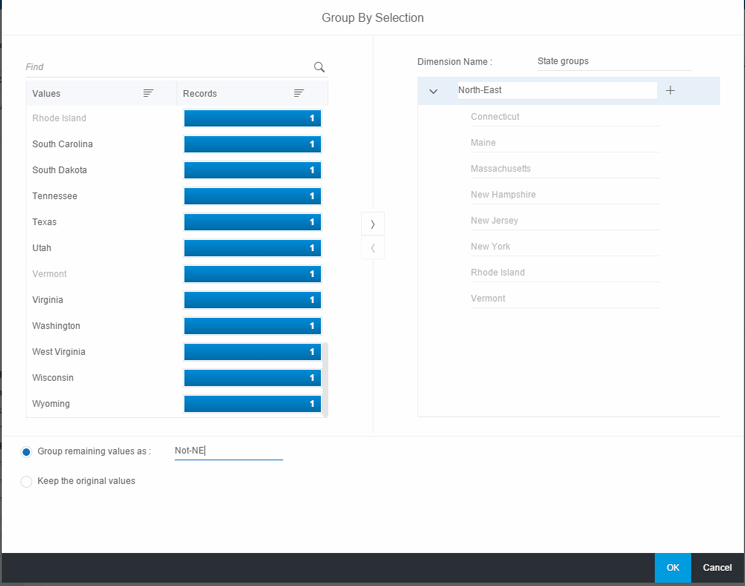Move selected values left with arrow
The width and height of the screenshot is (745, 586).
point(372,248)
